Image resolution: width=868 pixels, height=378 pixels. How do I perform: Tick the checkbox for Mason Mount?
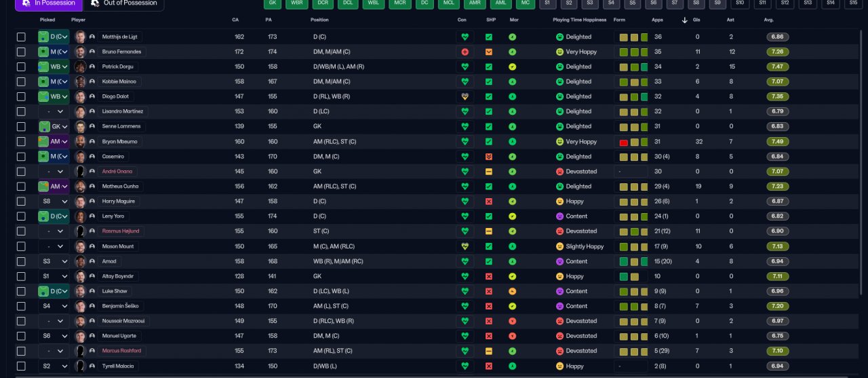pyautogui.click(x=21, y=246)
